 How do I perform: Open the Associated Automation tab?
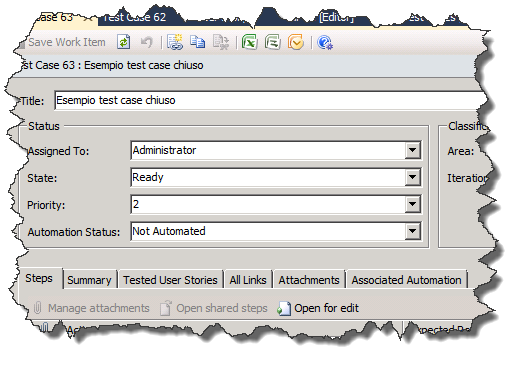(x=407, y=280)
